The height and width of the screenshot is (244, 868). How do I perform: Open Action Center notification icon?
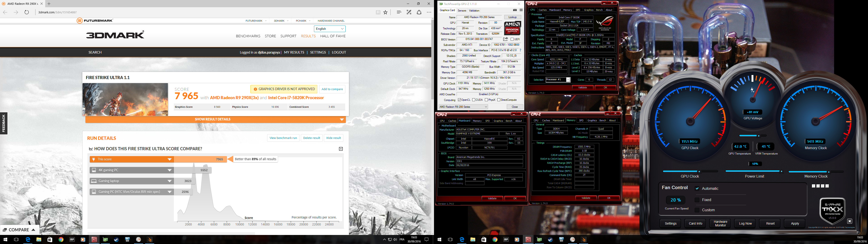[x=426, y=240]
